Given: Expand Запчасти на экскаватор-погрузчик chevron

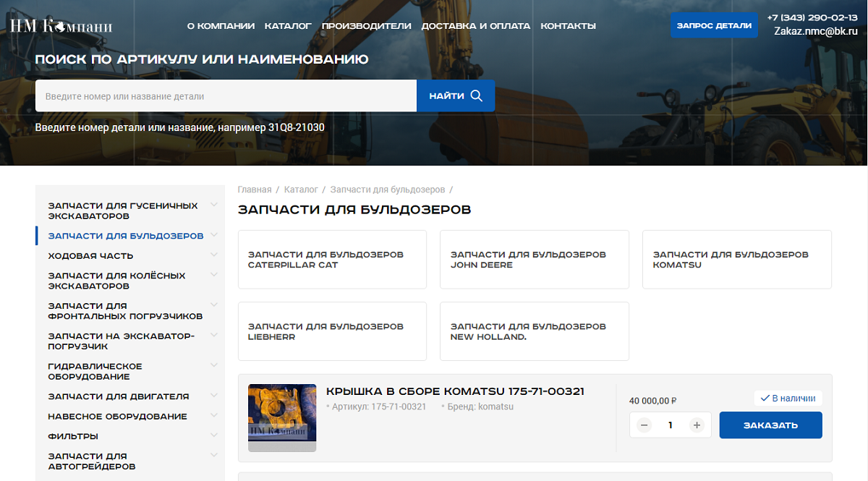Looking at the screenshot, I should point(214,335).
